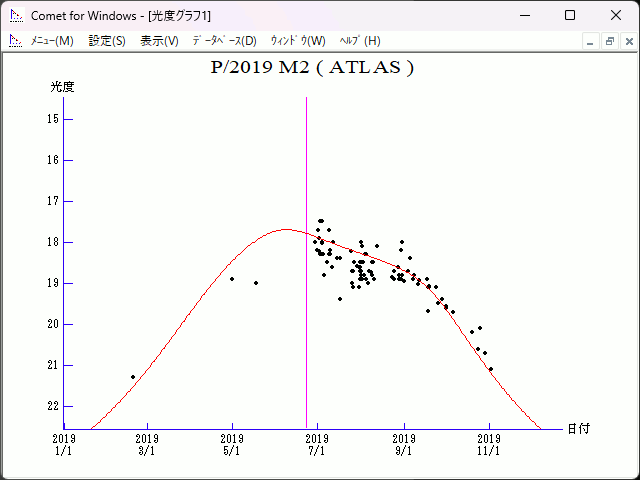Maximize the Comet for Windows window
The height and width of the screenshot is (480, 640).
pyautogui.click(x=570, y=15)
